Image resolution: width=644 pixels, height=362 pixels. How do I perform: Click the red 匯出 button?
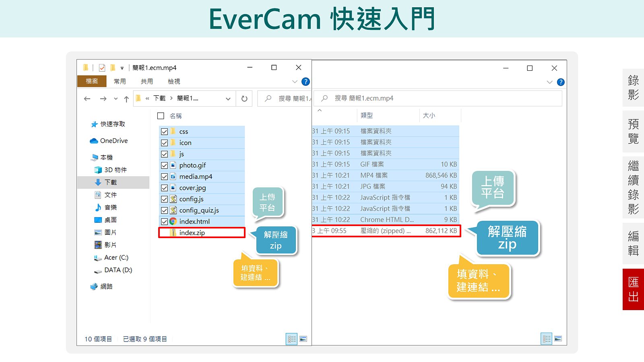[633, 289]
